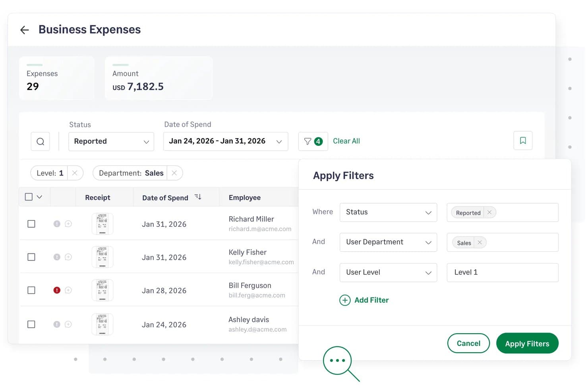
Task: Click the bookmark save-filter icon
Action: tap(523, 141)
